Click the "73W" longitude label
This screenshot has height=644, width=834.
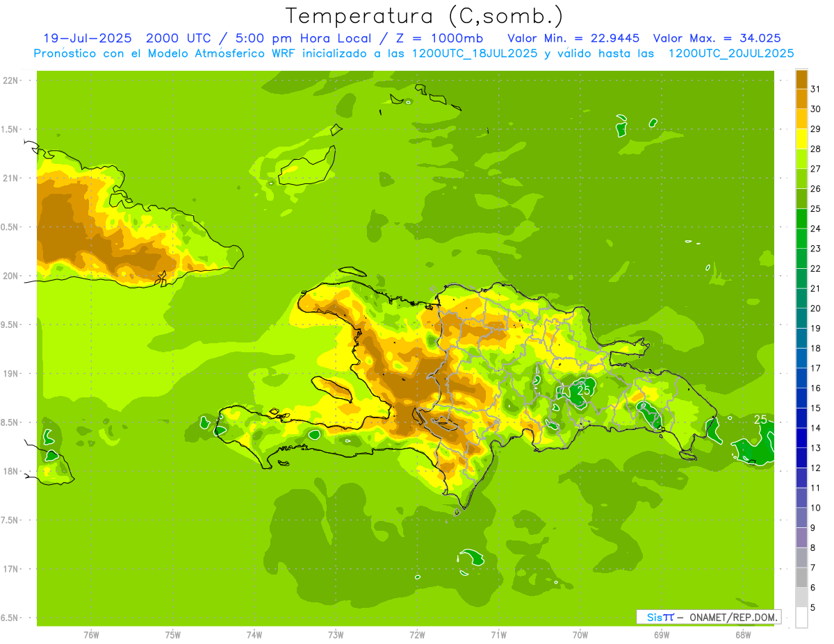tap(336, 634)
